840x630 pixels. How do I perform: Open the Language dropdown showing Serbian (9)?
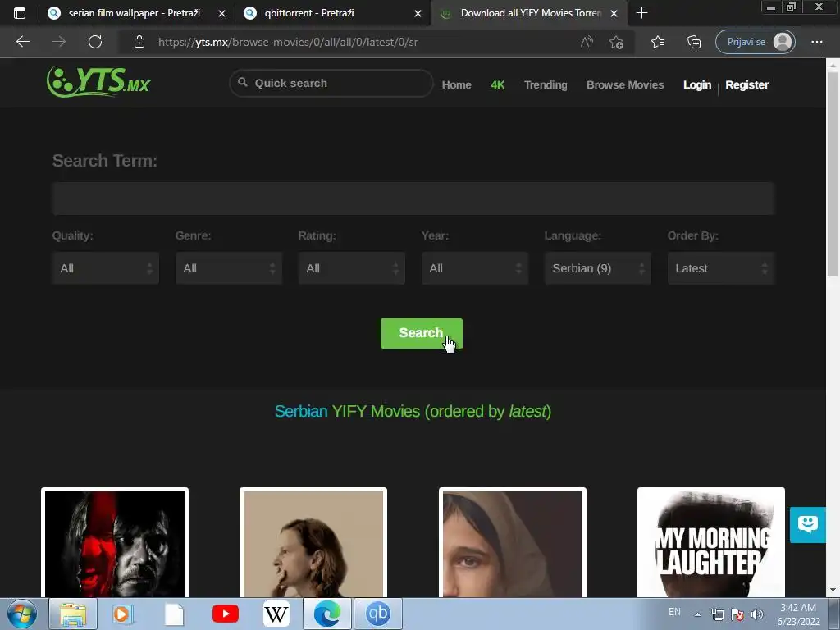tap(598, 268)
